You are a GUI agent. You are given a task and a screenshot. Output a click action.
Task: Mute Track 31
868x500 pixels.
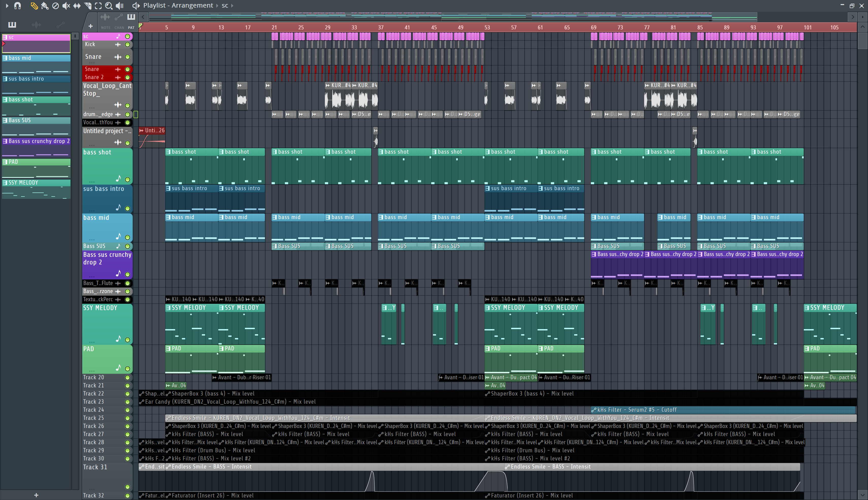click(128, 487)
